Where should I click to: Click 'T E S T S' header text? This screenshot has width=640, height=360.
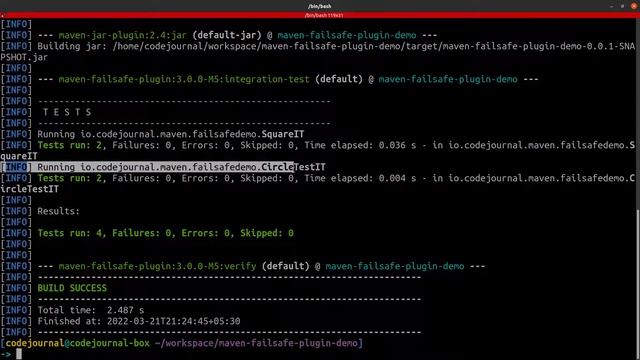tap(67, 112)
